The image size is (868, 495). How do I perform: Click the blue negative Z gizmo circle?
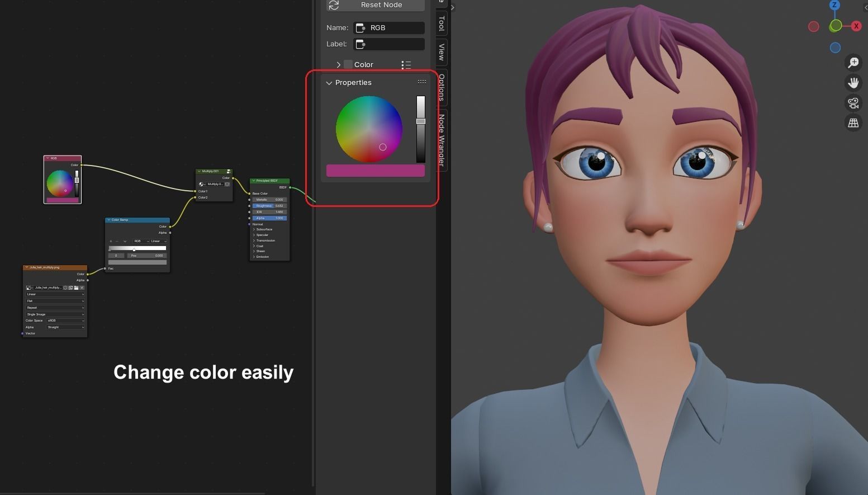click(835, 48)
